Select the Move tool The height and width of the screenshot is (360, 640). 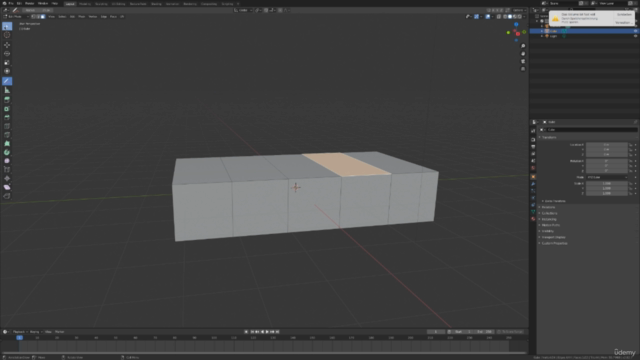[7, 45]
